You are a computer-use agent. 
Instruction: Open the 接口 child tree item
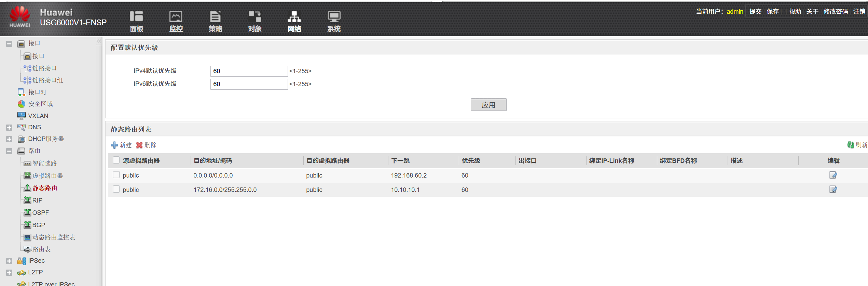38,56
